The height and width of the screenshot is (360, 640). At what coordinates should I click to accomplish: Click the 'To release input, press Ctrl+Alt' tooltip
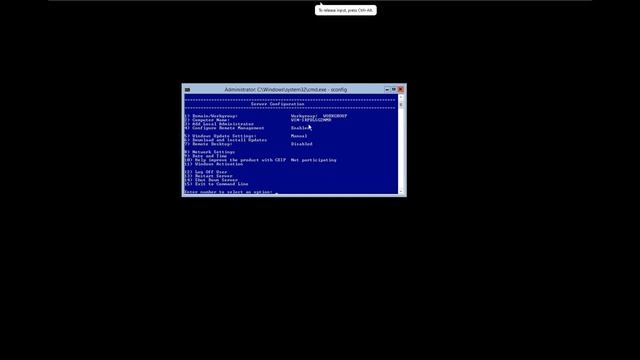(x=346, y=10)
